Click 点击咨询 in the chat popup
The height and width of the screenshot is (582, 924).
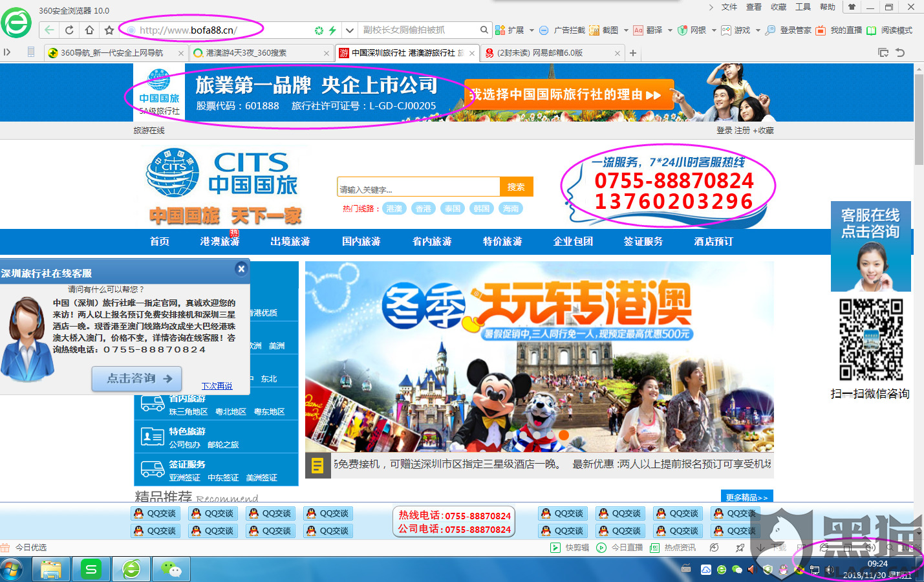(136, 378)
